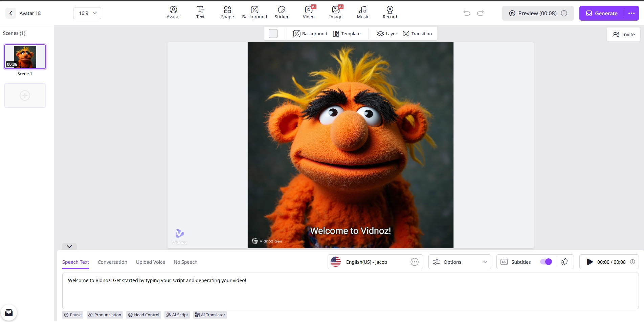This screenshot has height=322, width=644.
Task: Expand the Options dropdown
Action: 459,262
